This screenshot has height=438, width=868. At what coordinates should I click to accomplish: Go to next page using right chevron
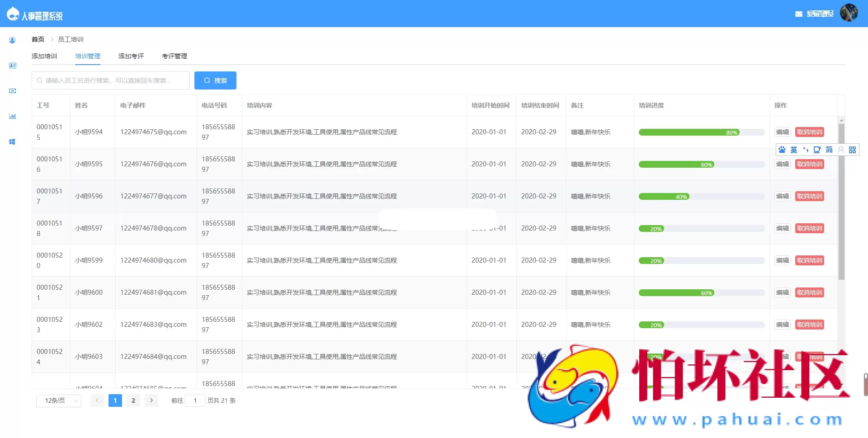[151, 400]
